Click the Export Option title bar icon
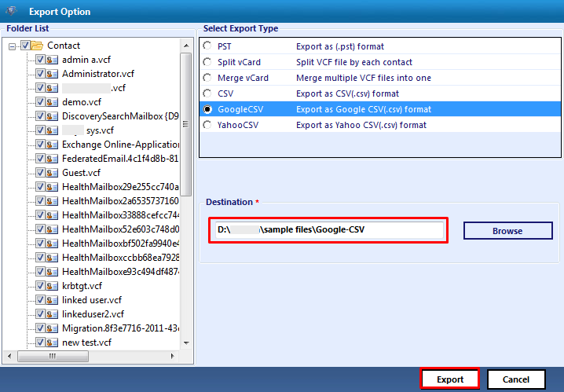The image size is (564, 392). pos(12,12)
